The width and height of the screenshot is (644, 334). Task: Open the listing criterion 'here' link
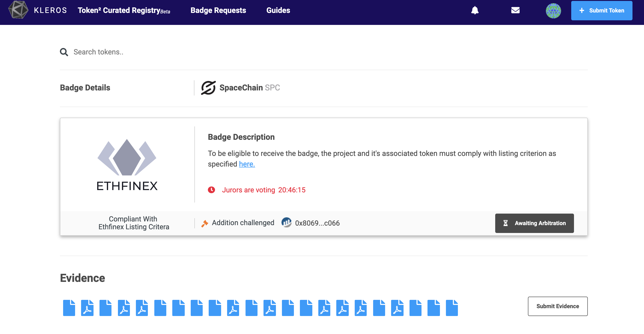247,164
